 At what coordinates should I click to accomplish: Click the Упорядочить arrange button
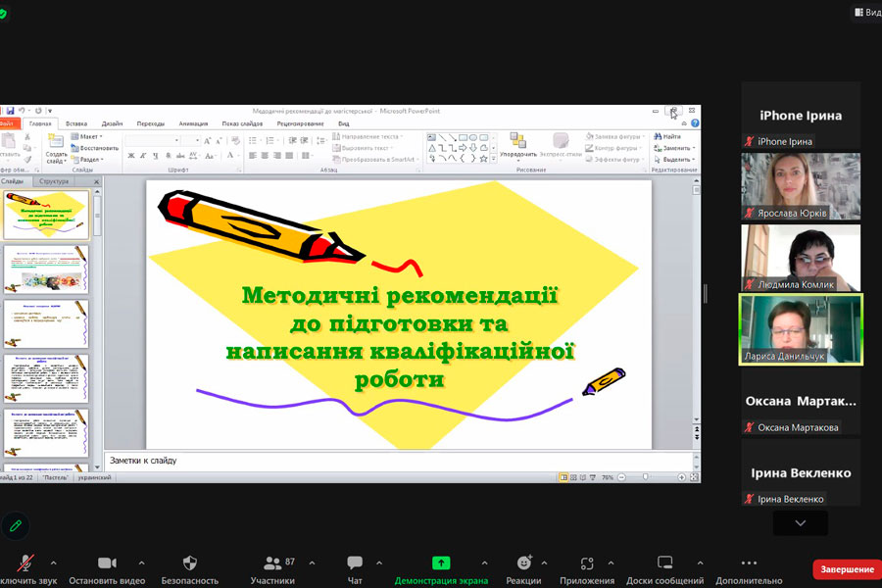[518, 146]
